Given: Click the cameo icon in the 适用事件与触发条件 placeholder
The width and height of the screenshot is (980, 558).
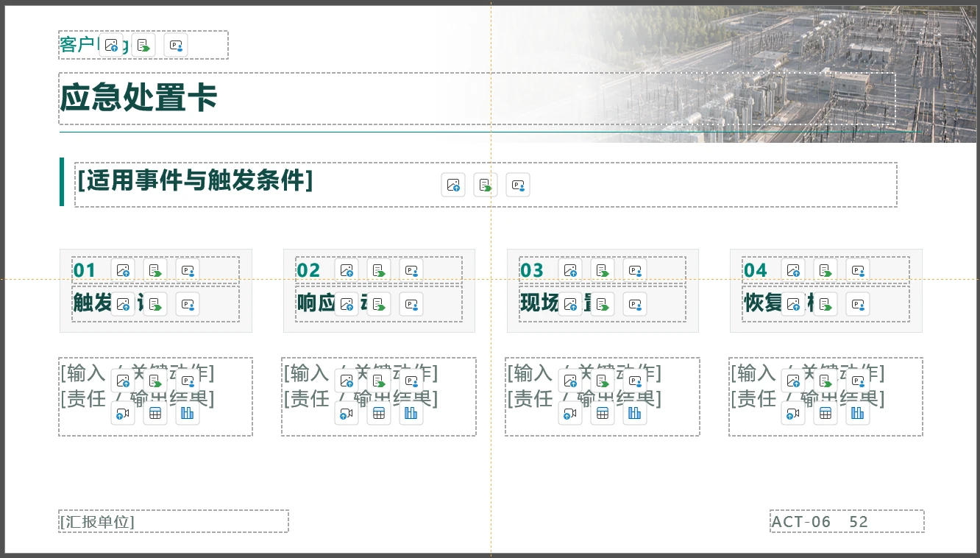Looking at the screenshot, I should coord(518,185).
